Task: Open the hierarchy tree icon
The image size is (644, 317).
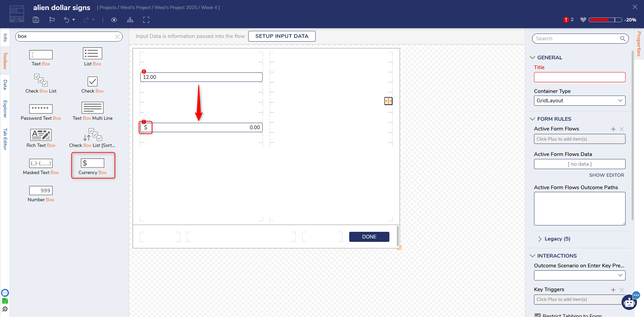Action: click(130, 20)
